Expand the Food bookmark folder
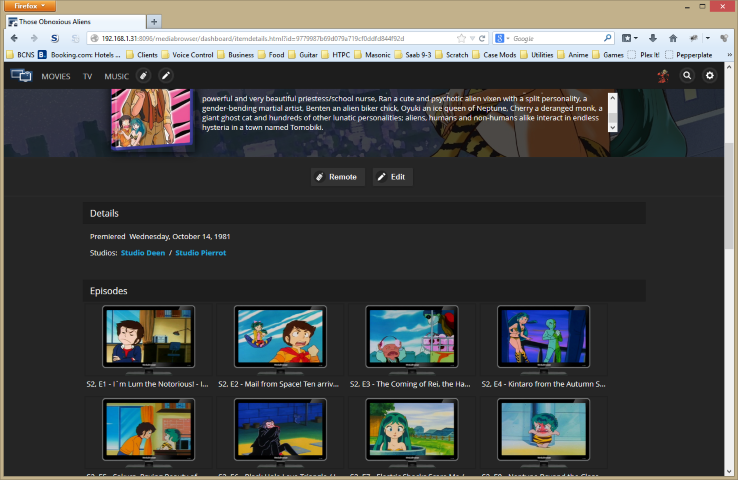The height and width of the screenshot is (480, 738). point(271,55)
